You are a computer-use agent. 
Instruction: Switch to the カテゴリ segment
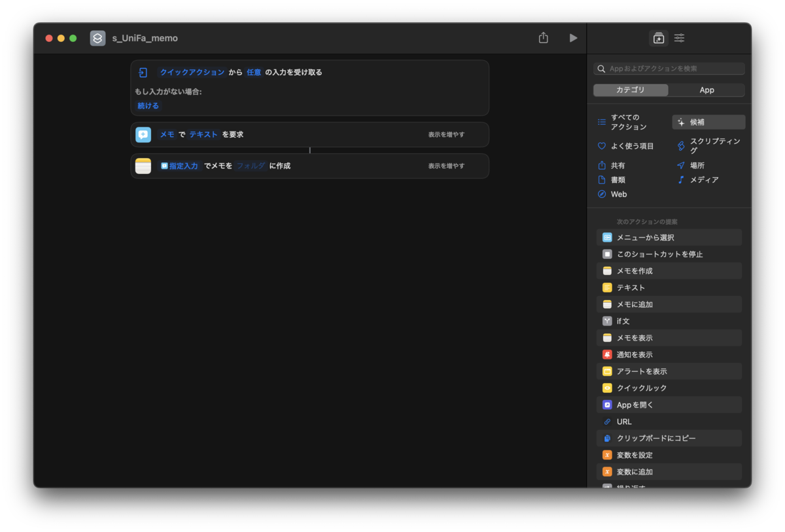coord(631,90)
